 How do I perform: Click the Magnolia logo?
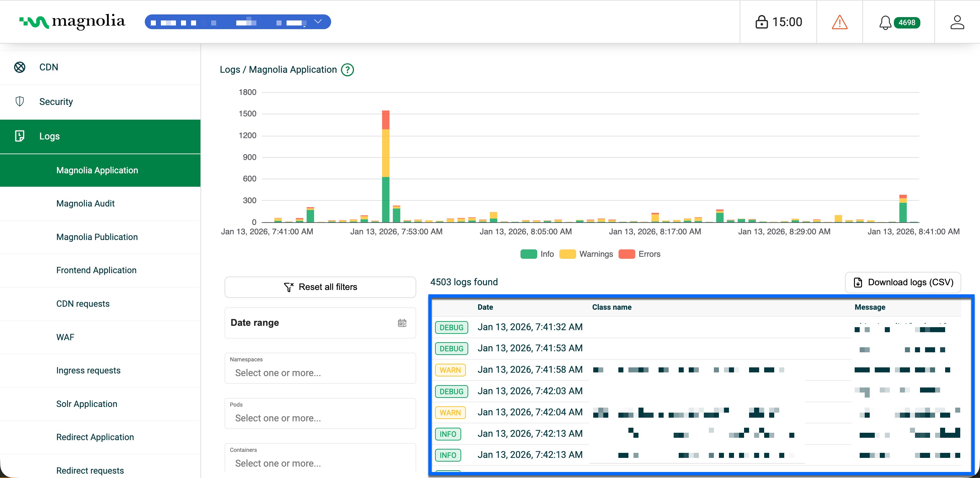pyautogui.click(x=72, y=22)
